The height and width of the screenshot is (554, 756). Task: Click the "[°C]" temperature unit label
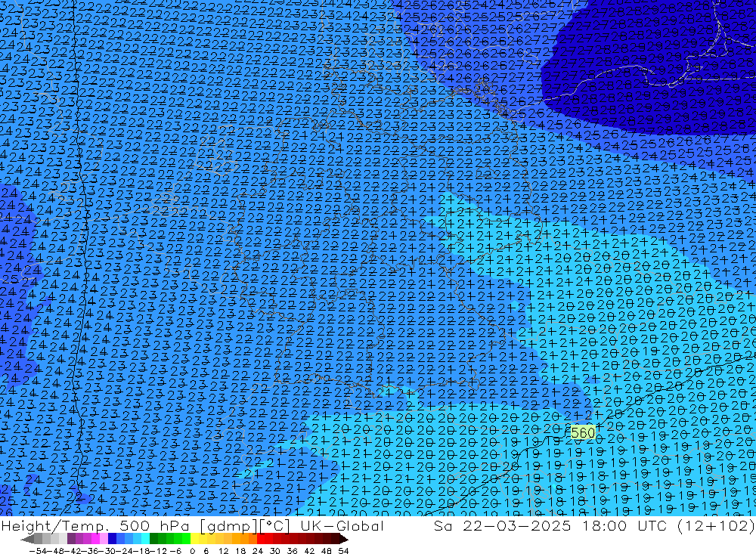click(274, 525)
